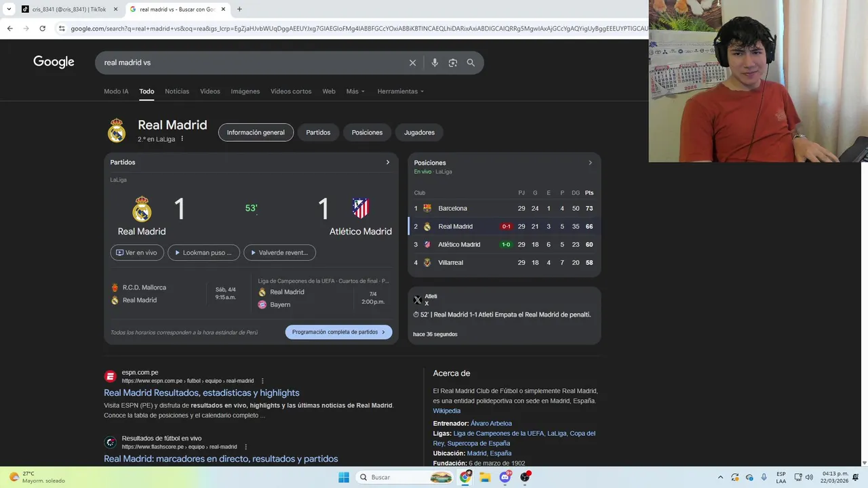View site information icon in address bar
Image resolution: width=868 pixels, height=488 pixels.
[62, 28]
